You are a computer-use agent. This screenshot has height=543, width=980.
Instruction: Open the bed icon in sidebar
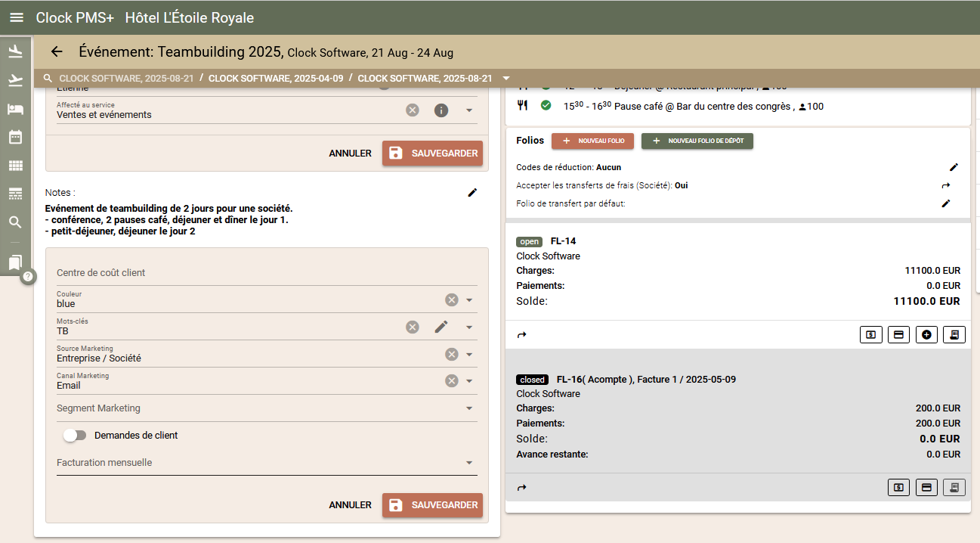[15, 109]
